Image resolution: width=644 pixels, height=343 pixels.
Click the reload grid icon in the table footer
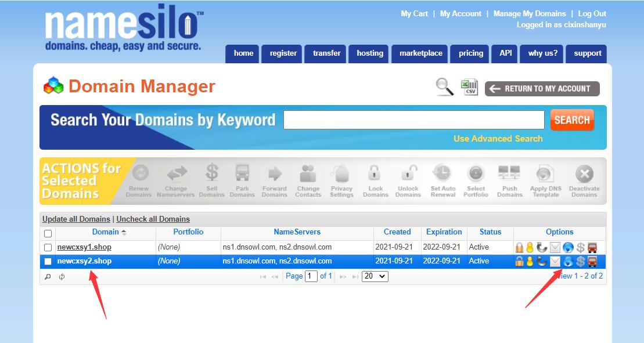(62, 276)
